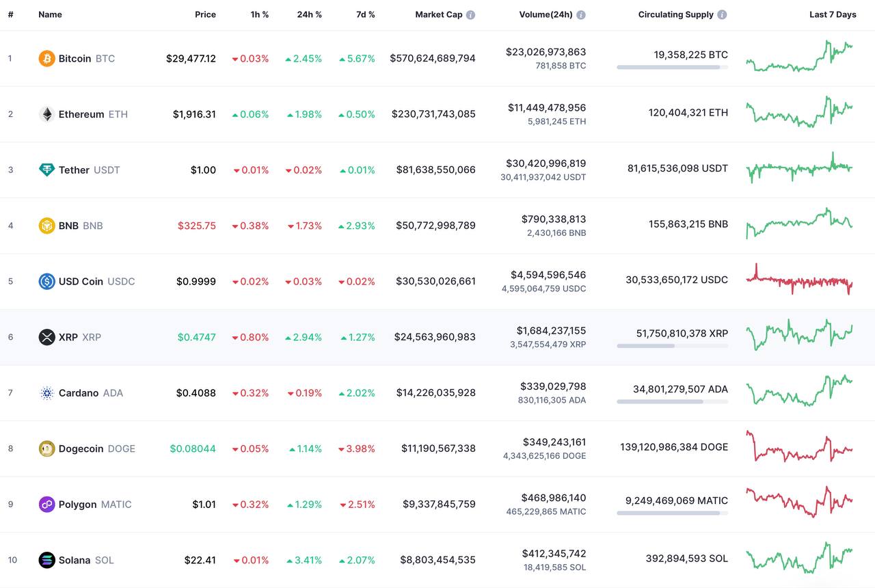
Task: Open the Circulating Supply info icon
Action: pyautogui.click(x=723, y=14)
